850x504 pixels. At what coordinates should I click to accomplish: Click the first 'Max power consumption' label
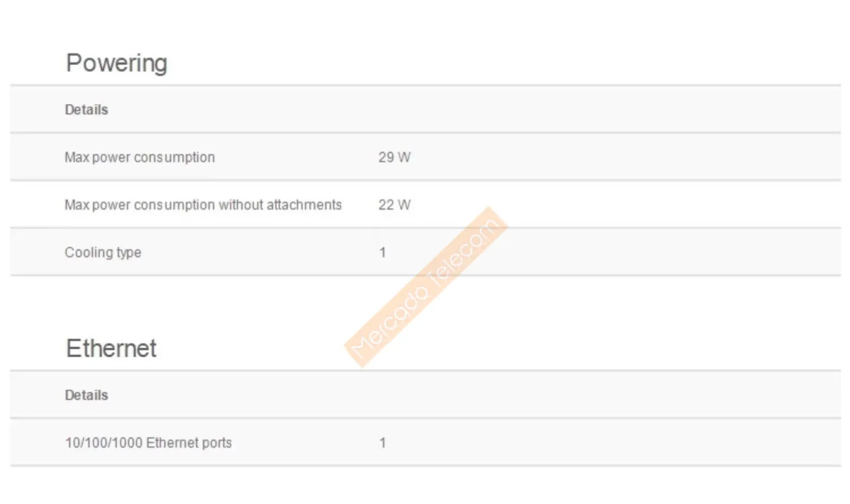point(139,157)
